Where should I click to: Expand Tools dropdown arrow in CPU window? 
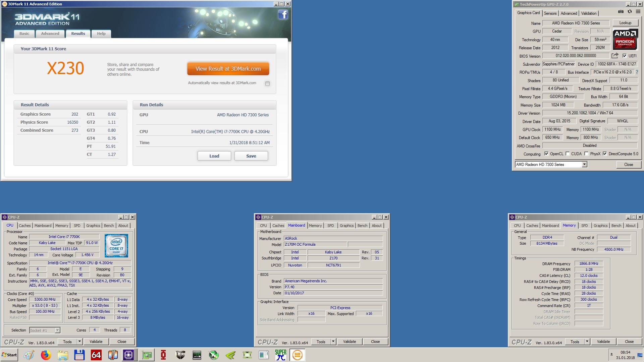point(79,342)
